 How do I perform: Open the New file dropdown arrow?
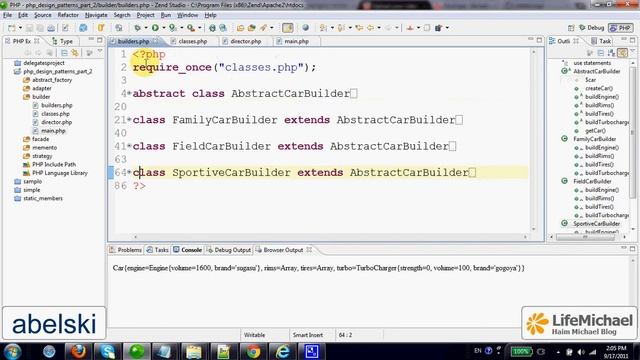[x=20, y=28]
